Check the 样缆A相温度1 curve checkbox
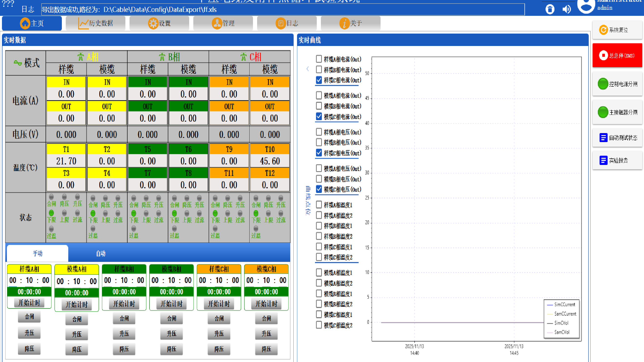644x362 pixels. pos(319,205)
